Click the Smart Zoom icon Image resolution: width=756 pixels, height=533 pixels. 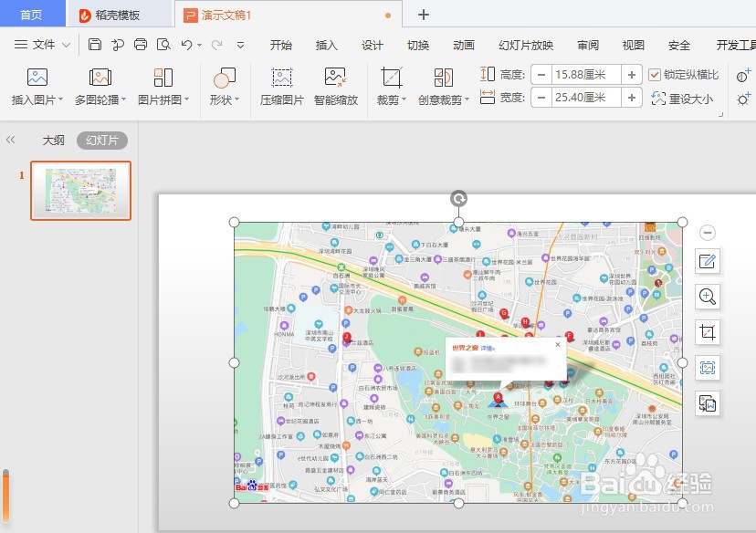[336, 77]
